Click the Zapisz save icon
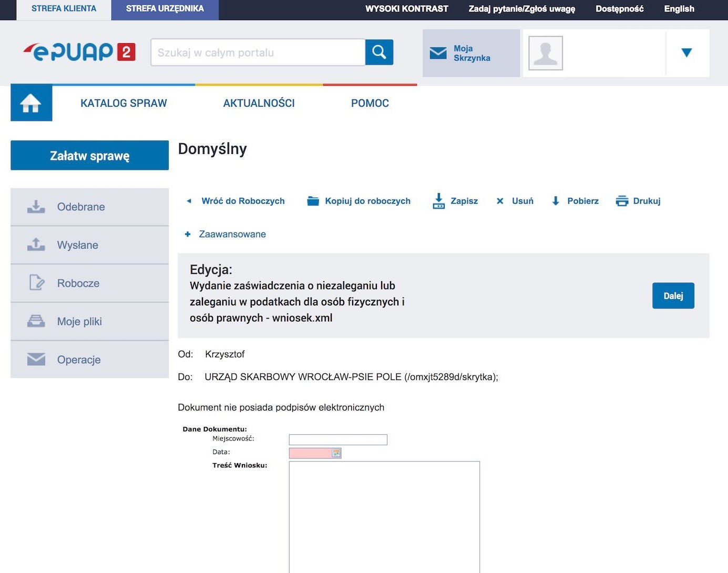Viewport: 728px width, 573px height. 438,201
